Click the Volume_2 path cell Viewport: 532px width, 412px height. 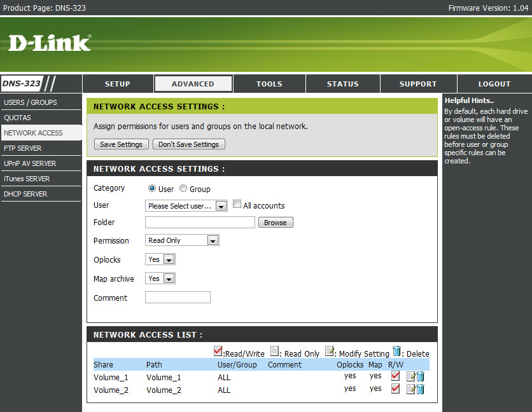pos(164,390)
